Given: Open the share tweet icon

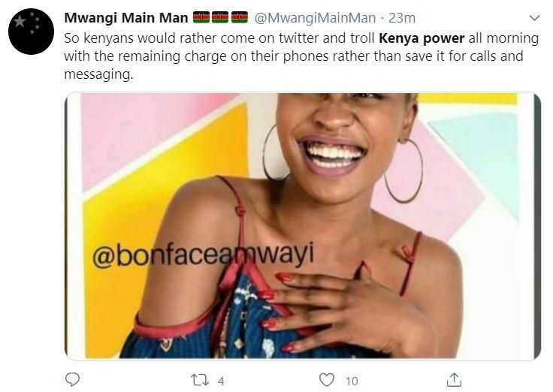Looking at the screenshot, I should click(454, 380).
